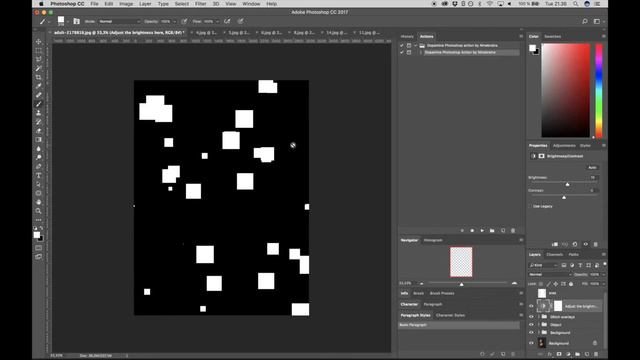Screen dimensions: 640x360
Task: Hide the Object group layer
Action: tap(531, 324)
